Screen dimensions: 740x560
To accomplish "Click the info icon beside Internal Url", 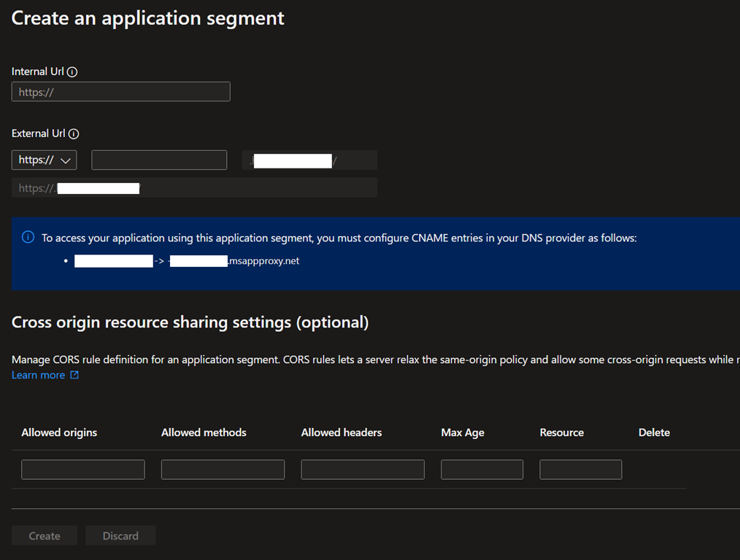I will pyautogui.click(x=72, y=72).
